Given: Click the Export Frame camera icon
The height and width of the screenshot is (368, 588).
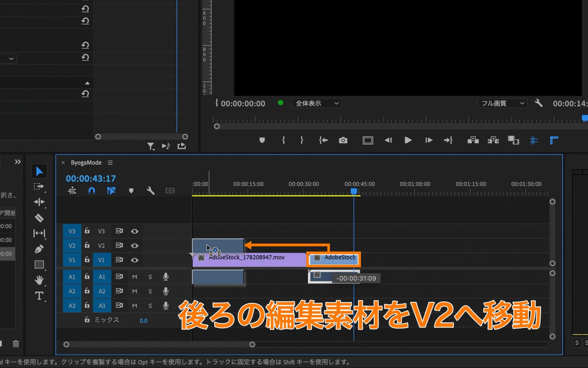Looking at the screenshot, I should click(x=343, y=140).
